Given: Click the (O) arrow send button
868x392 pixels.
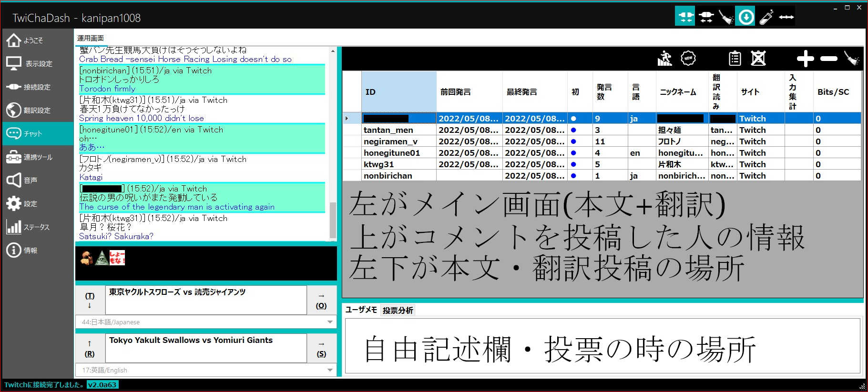Looking at the screenshot, I should click(x=321, y=300).
